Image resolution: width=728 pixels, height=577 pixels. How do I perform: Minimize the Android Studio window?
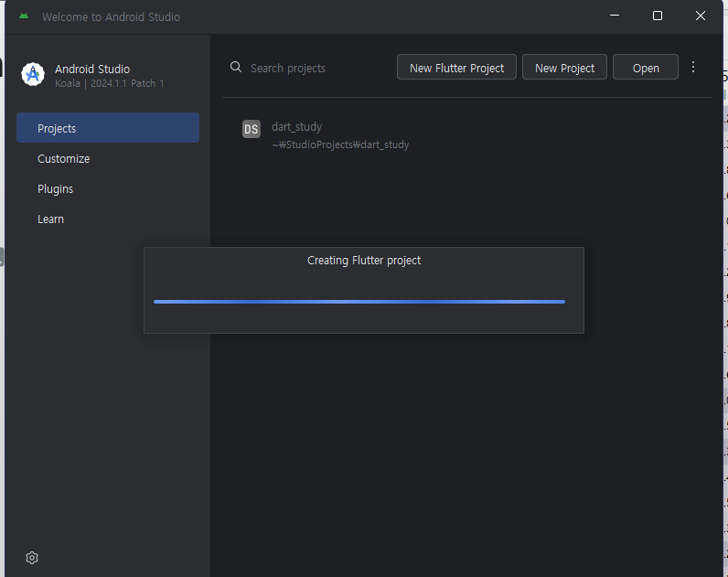(x=615, y=16)
